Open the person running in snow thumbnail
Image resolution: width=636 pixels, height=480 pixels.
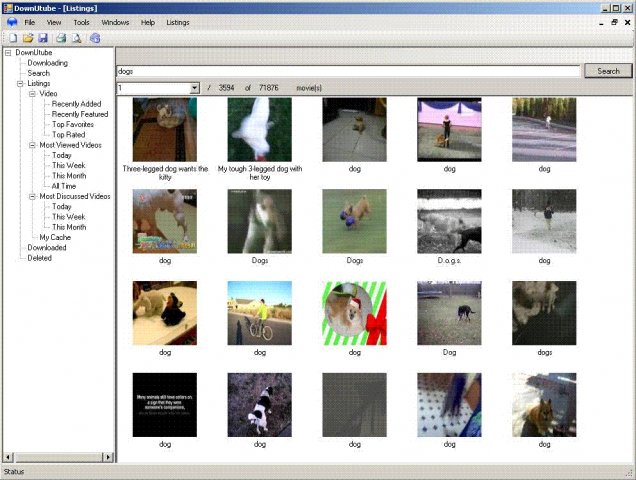pos(544,222)
